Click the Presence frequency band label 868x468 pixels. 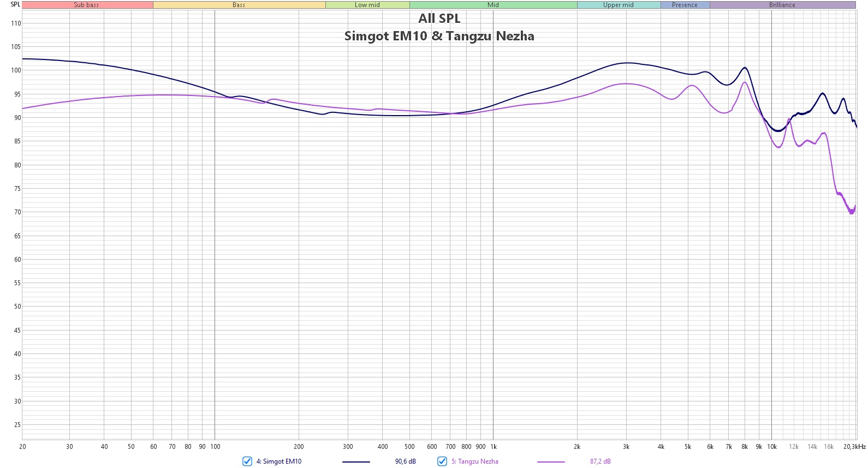tap(685, 5)
